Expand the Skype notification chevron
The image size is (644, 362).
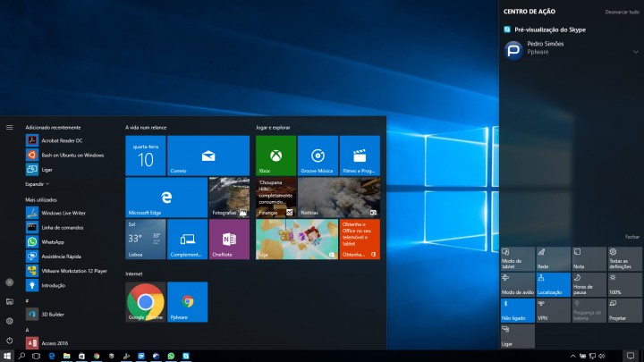pyautogui.click(x=634, y=51)
